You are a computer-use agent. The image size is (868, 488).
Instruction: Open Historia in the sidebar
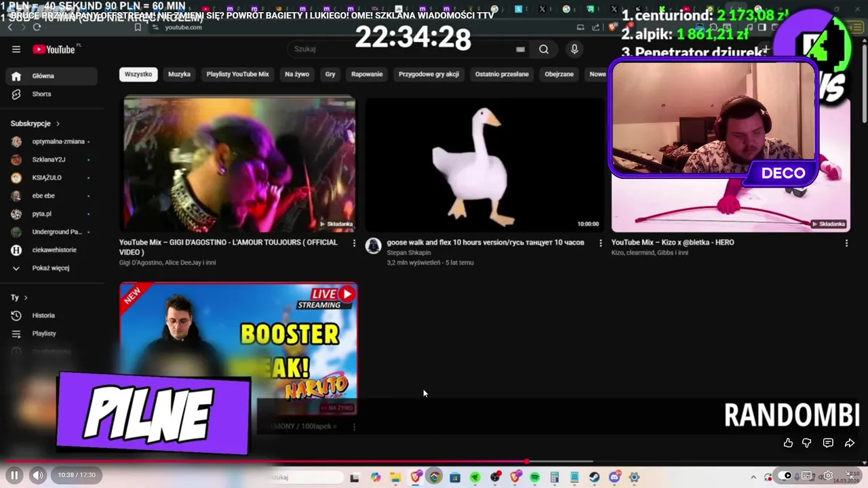tap(52, 315)
